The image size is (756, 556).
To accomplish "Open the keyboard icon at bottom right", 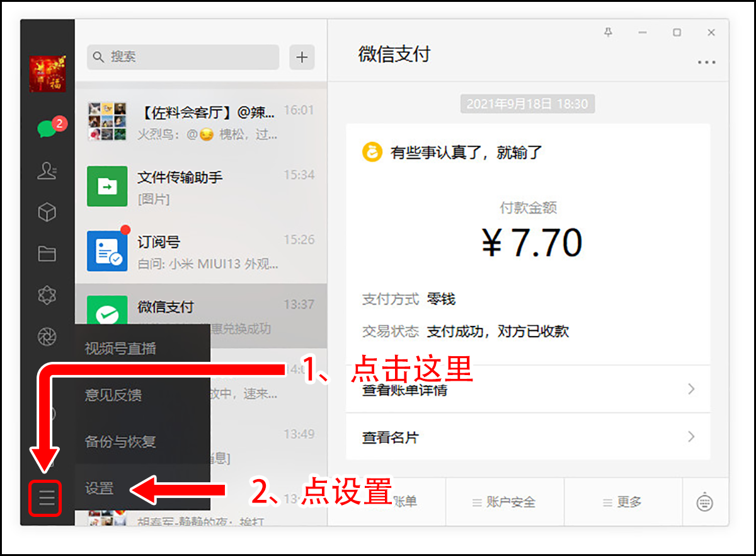I will [705, 502].
